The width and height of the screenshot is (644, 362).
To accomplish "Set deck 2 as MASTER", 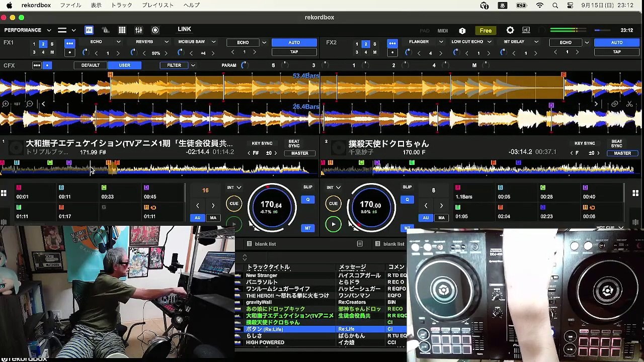I will [622, 153].
